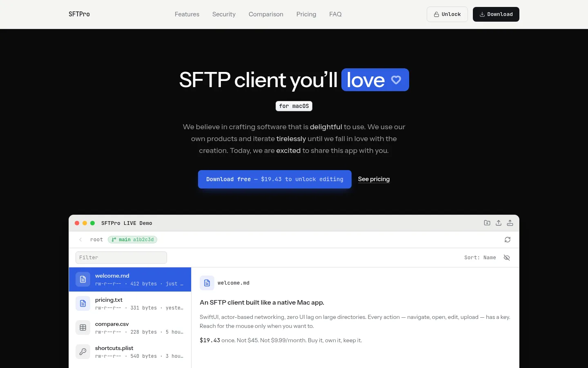Click the git branch badge main a1b2c3d
This screenshot has width=588, height=368.
[132, 240]
